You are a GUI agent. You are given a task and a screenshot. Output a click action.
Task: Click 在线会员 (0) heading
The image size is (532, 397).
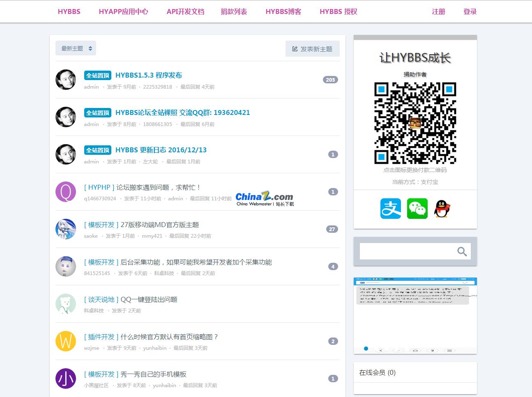pos(377,372)
